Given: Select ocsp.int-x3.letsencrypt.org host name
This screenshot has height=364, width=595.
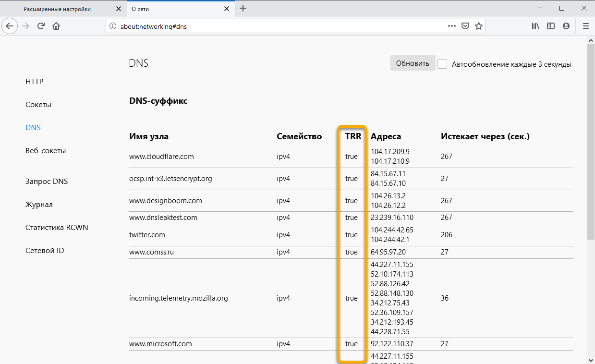Looking at the screenshot, I should 170,179.
